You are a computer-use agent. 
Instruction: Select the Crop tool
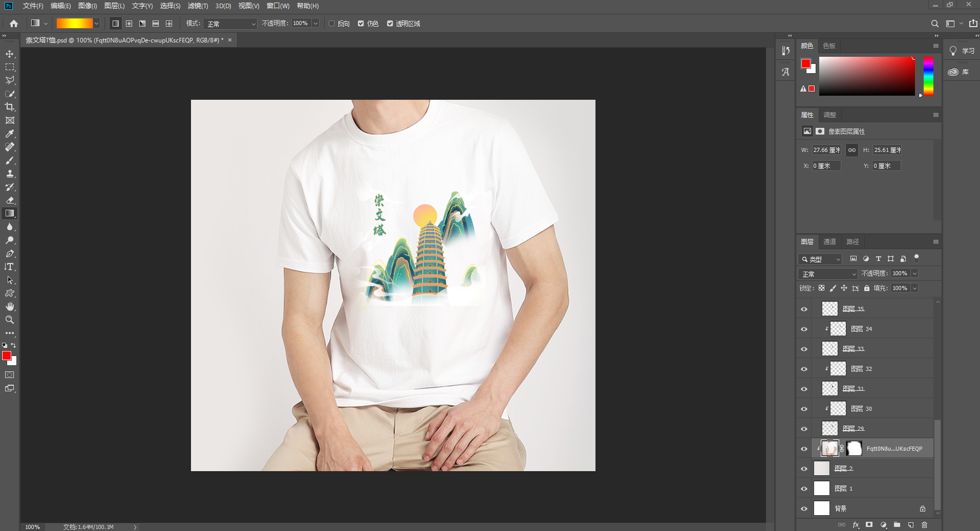click(10, 107)
